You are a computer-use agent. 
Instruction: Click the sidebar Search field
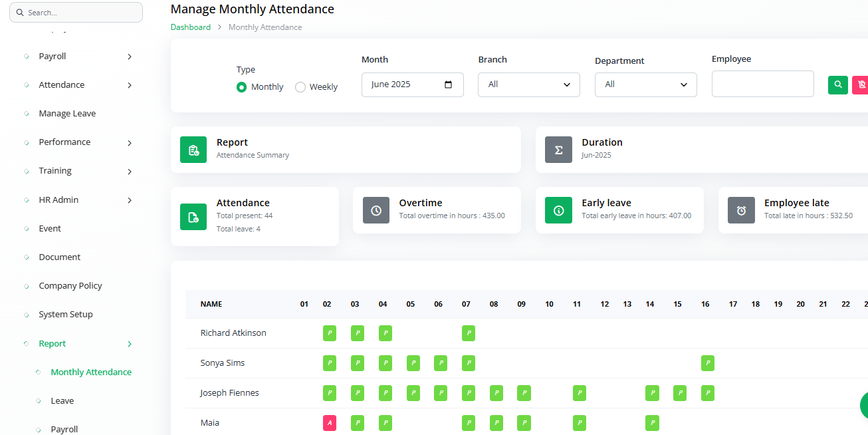76,12
